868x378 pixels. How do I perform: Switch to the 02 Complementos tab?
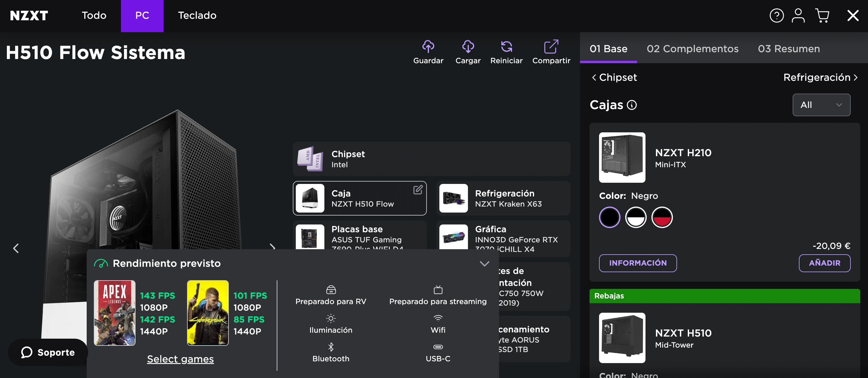click(693, 48)
